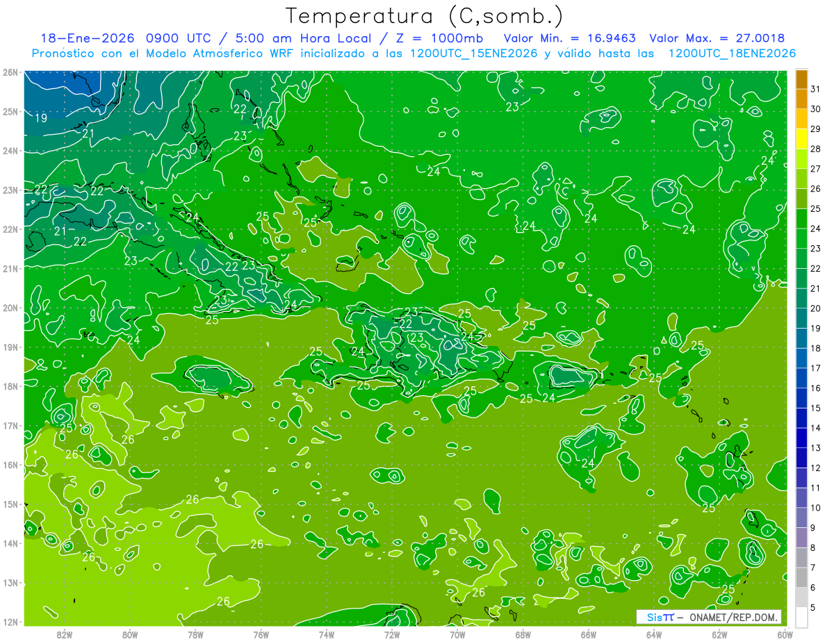This screenshot has width=834, height=644.
Task: Click the contour label 19 in the map
Action: pos(41,118)
